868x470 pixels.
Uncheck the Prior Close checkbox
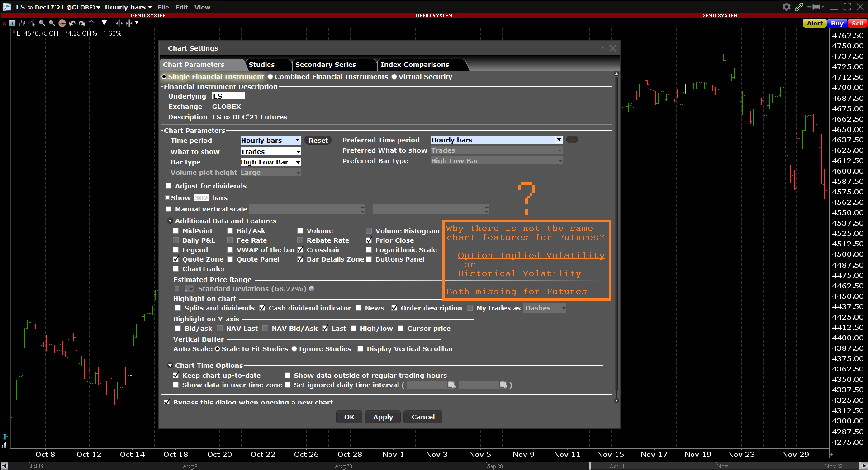coord(369,240)
